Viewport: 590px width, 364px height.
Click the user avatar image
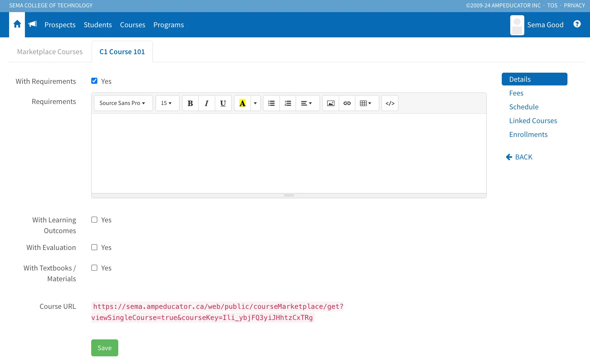click(517, 25)
